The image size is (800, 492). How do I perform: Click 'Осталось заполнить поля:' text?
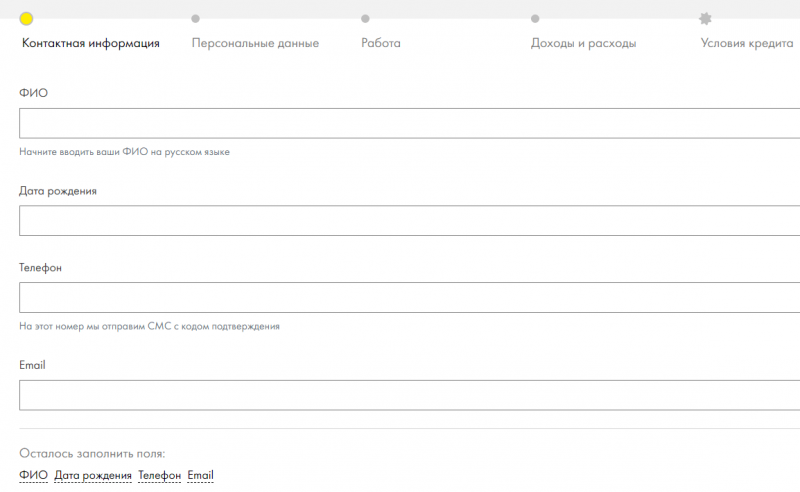pyautogui.click(x=92, y=454)
